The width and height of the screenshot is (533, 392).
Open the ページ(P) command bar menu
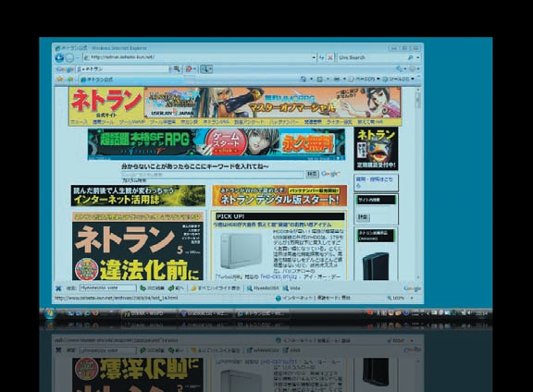point(364,79)
